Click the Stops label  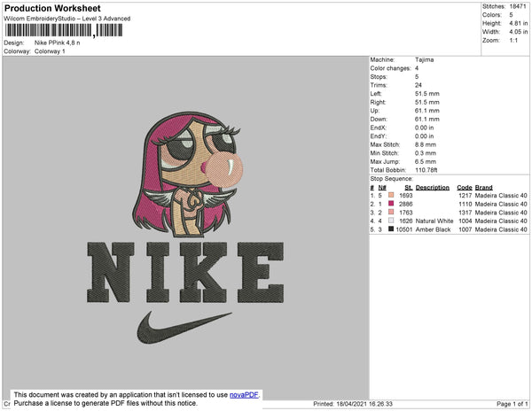click(379, 76)
